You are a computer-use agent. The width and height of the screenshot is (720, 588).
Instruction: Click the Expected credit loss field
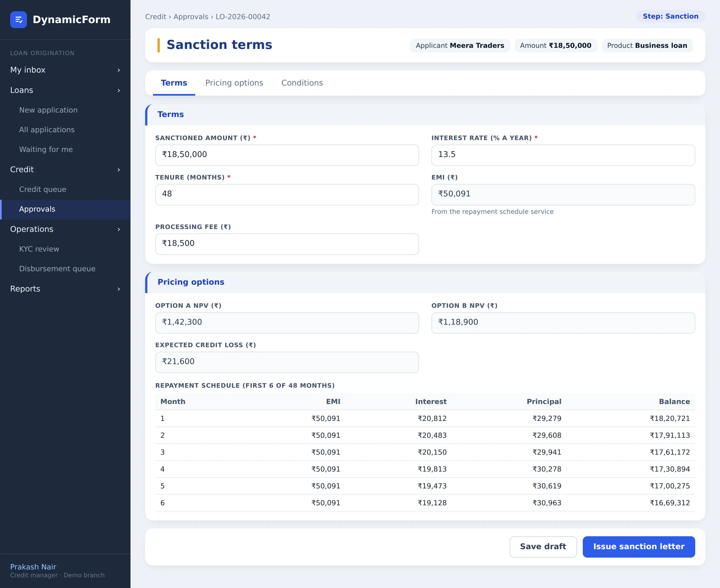[287, 362]
